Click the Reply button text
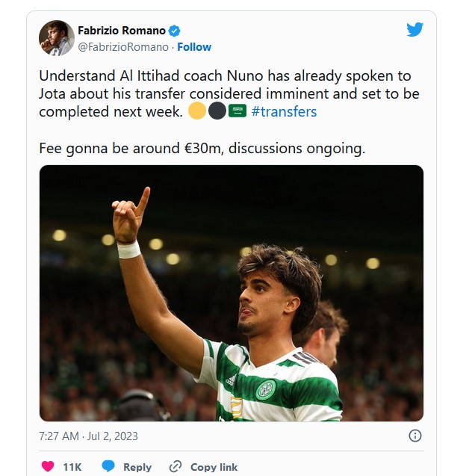The width and height of the screenshot is (472, 476). coord(137,467)
